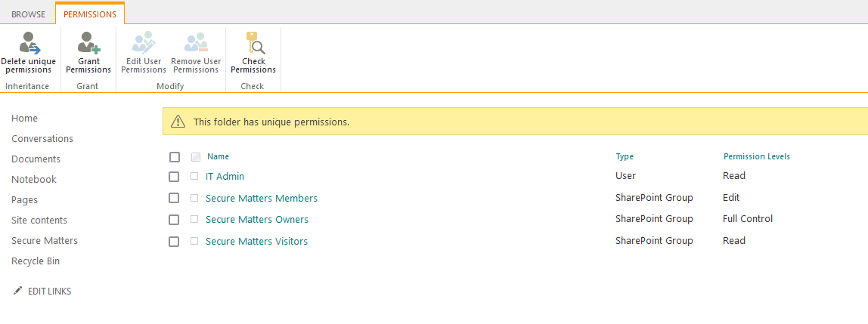Click the Delete unique permissions icon

pos(29,42)
